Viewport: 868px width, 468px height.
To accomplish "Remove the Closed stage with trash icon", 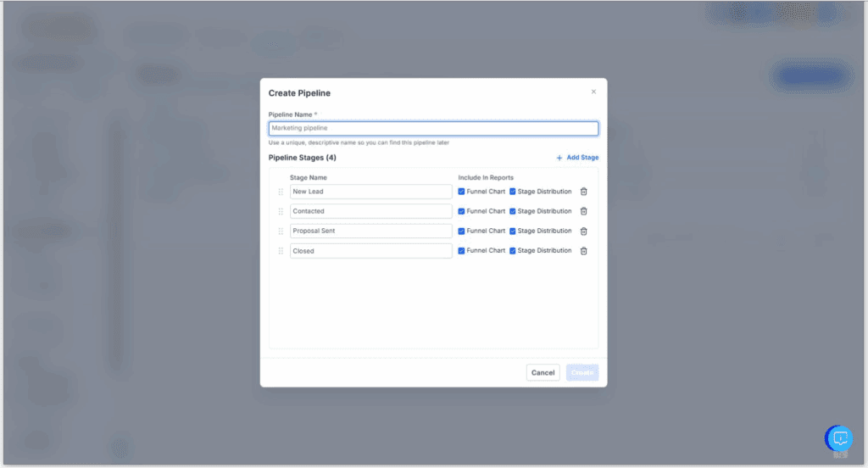I will (x=583, y=251).
